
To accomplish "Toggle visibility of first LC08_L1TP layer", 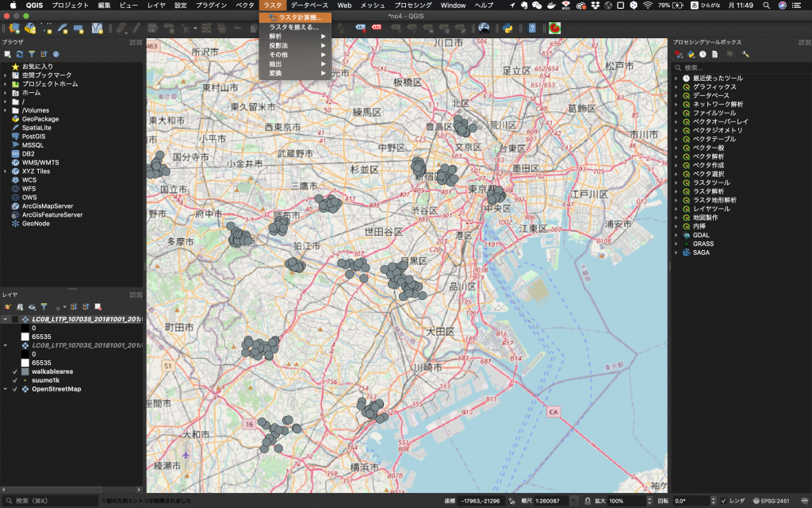I will (15, 319).
